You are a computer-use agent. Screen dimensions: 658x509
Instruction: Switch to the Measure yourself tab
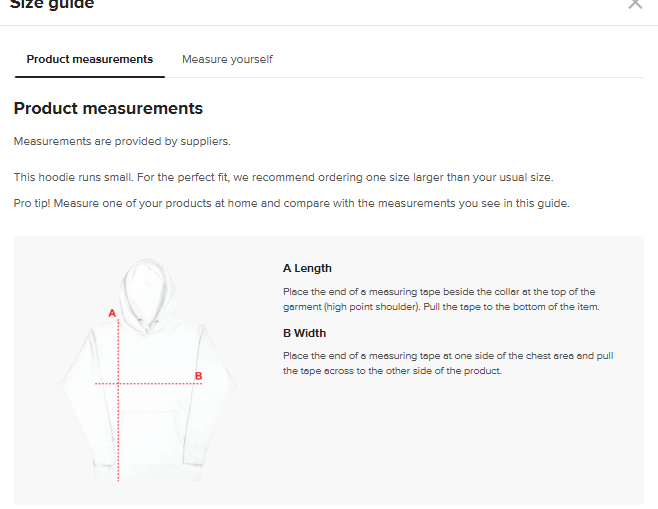click(227, 60)
